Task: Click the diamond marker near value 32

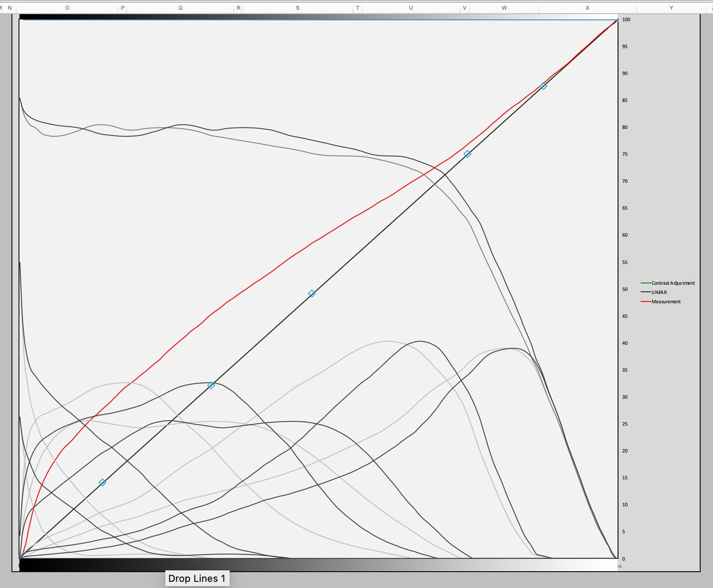Action: point(211,385)
